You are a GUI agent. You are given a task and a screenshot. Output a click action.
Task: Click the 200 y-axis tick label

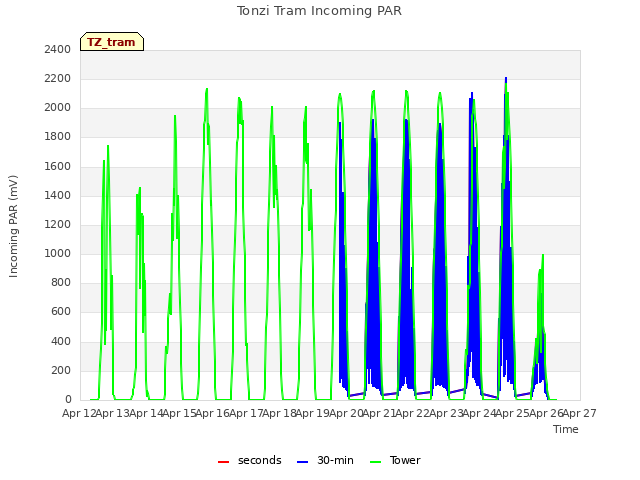tap(61, 370)
